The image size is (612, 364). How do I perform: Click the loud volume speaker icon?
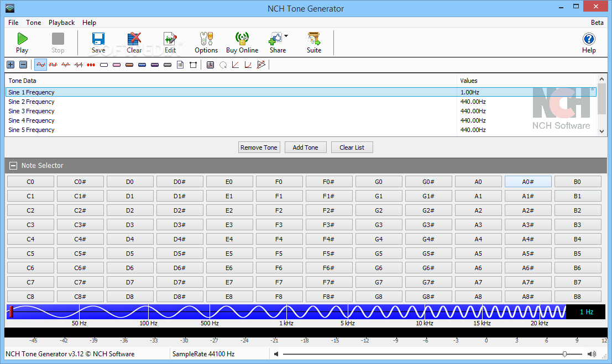click(x=592, y=354)
